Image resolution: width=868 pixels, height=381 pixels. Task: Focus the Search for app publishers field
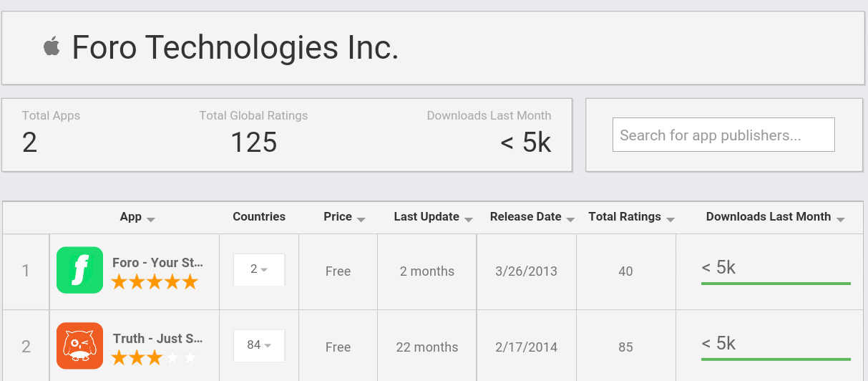coord(723,135)
